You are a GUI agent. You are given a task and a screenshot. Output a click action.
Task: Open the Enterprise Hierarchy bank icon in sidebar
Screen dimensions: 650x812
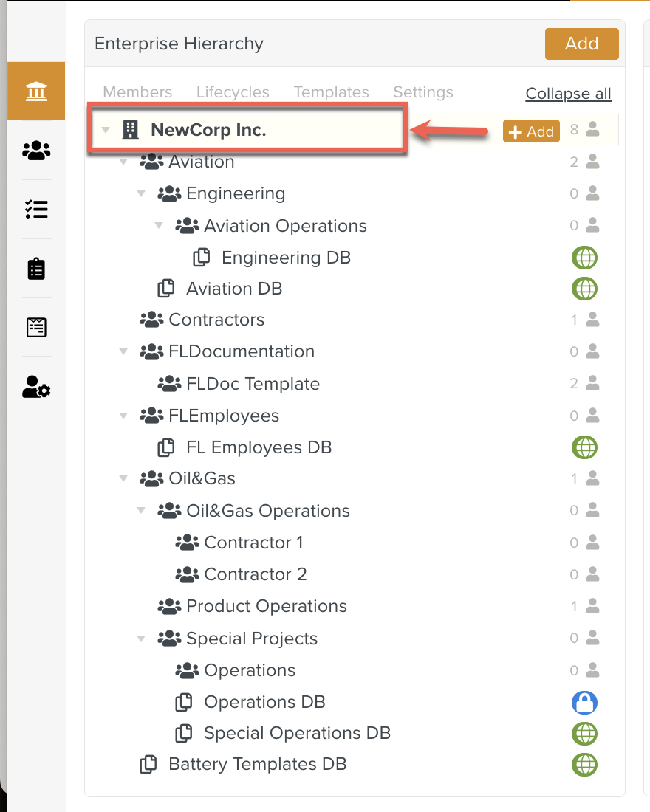(36, 92)
